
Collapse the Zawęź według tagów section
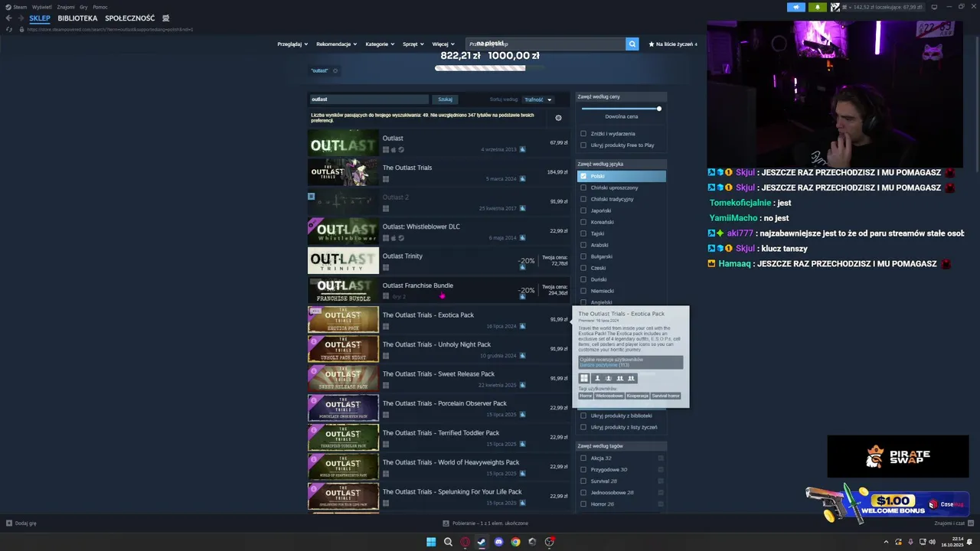[622, 446]
